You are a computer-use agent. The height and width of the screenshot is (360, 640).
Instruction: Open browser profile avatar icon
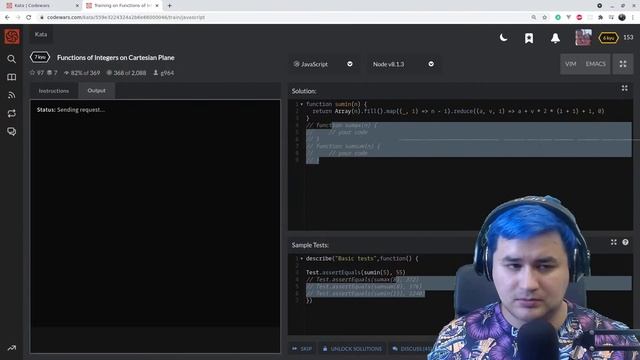point(622,18)
